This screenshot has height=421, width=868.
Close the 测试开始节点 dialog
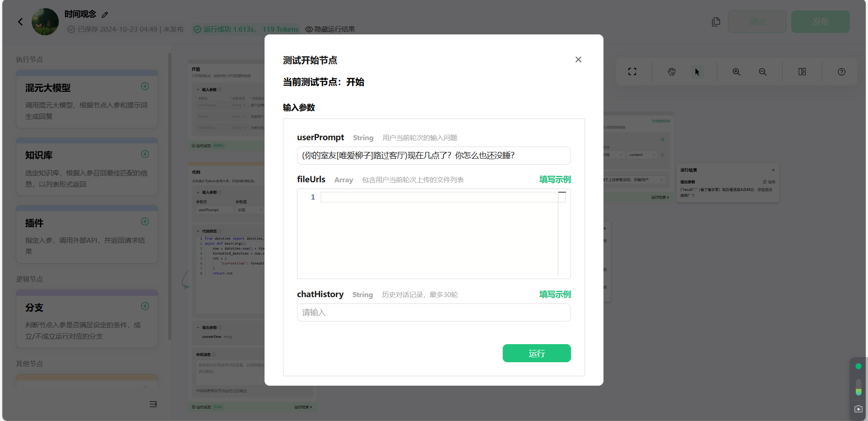tap(578, 60)
